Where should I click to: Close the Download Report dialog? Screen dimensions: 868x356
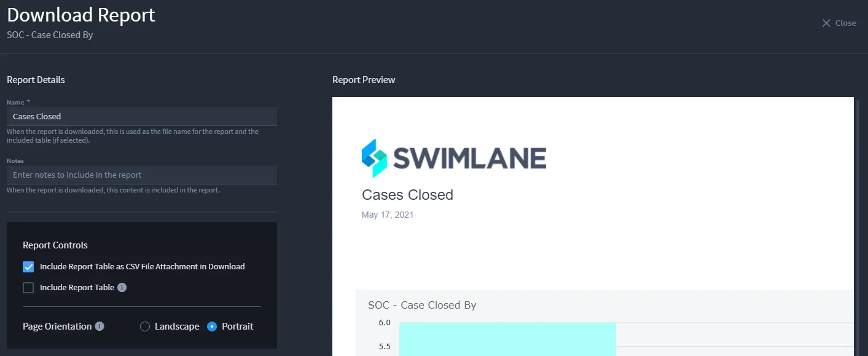point(839,23)
